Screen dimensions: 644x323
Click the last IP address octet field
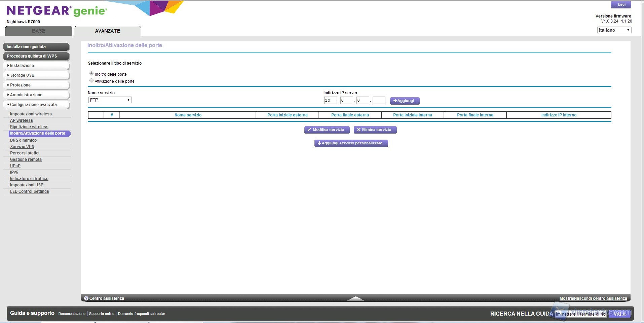[x=379, y=100]
